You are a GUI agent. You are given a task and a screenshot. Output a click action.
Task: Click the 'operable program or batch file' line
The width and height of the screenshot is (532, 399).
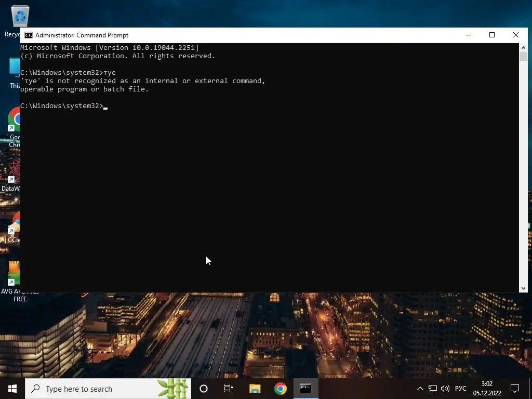[x=85, y=89]
